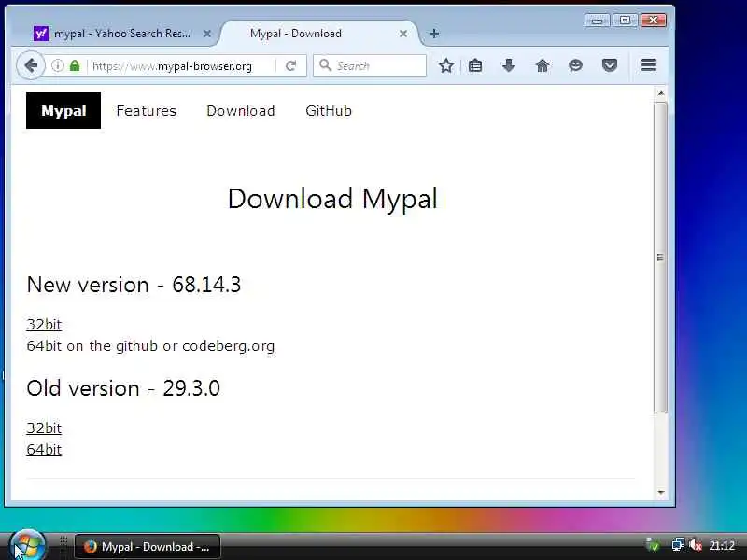
Task: Download 32bit of new version 68.14.3
Action: pyautogui.click(x=44, y=324)
